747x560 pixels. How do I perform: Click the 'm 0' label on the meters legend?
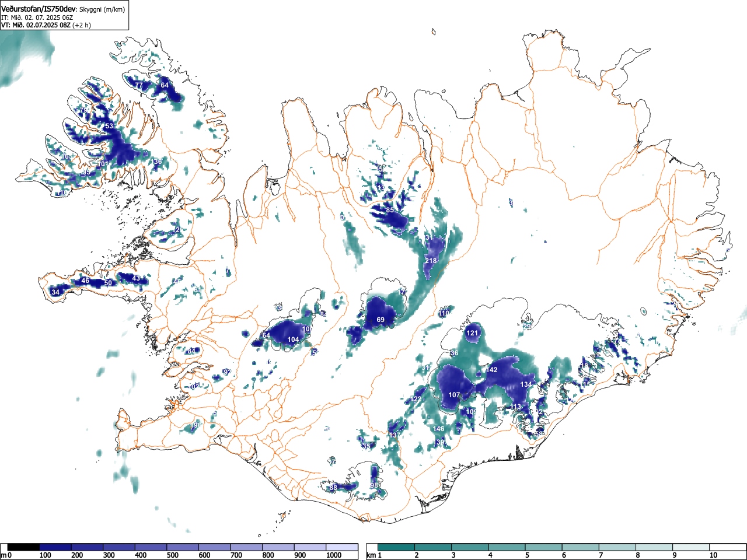[6, 555]
